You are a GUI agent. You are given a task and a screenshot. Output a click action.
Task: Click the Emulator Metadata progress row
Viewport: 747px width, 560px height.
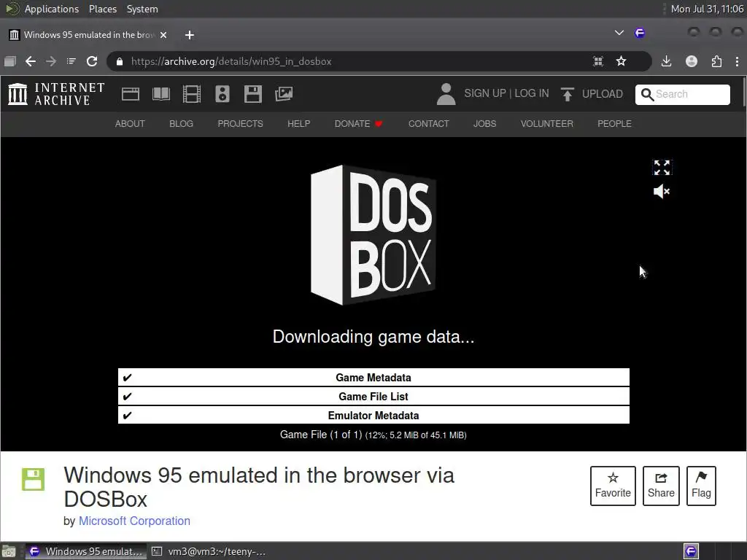[373, 415]
